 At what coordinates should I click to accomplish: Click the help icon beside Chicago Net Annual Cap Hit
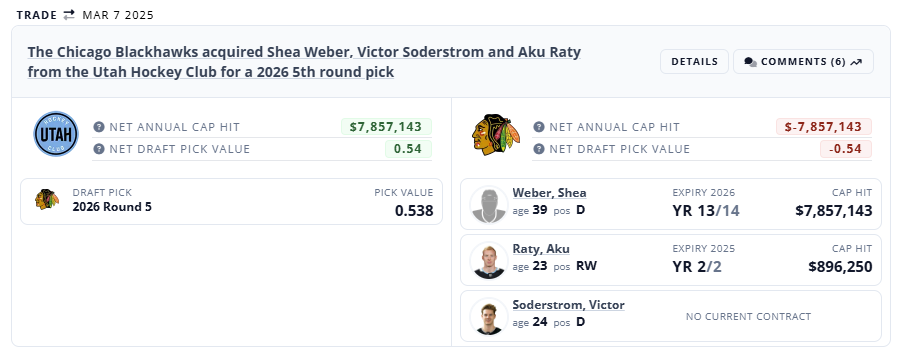[539, 127]
